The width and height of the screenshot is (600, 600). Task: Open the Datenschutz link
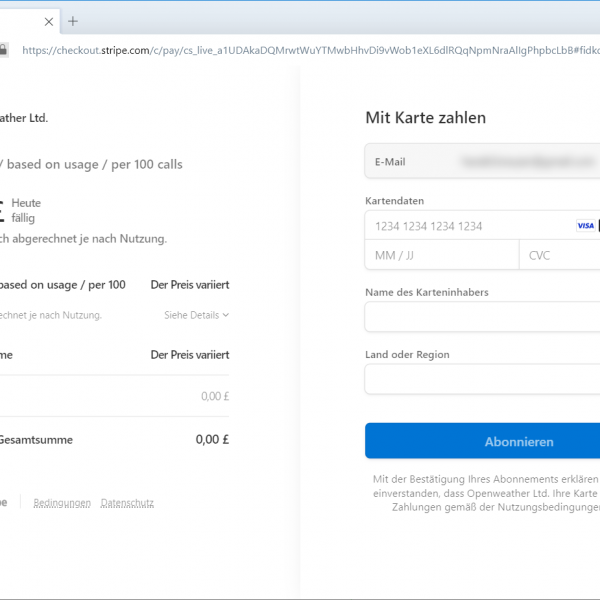coord(127,503)
